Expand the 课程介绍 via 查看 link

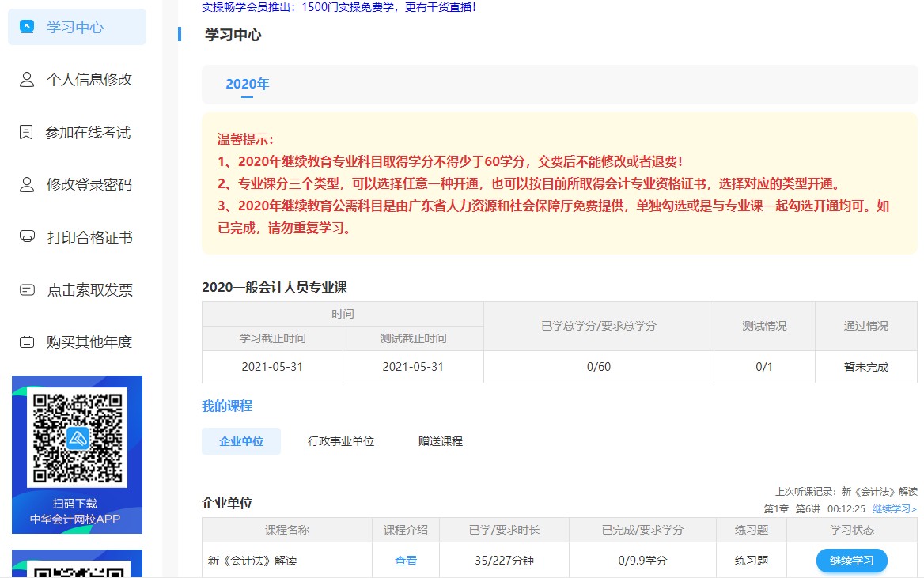click(405, 560)
